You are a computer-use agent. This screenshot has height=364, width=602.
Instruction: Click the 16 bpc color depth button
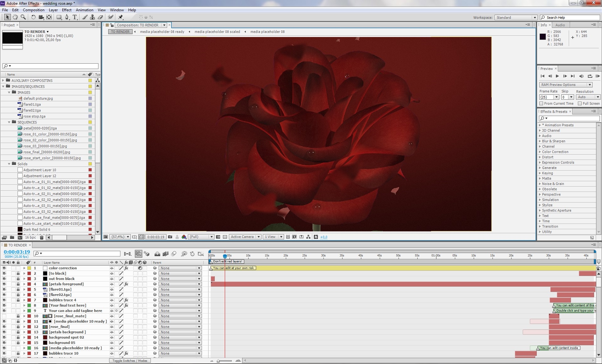[30, 238]
